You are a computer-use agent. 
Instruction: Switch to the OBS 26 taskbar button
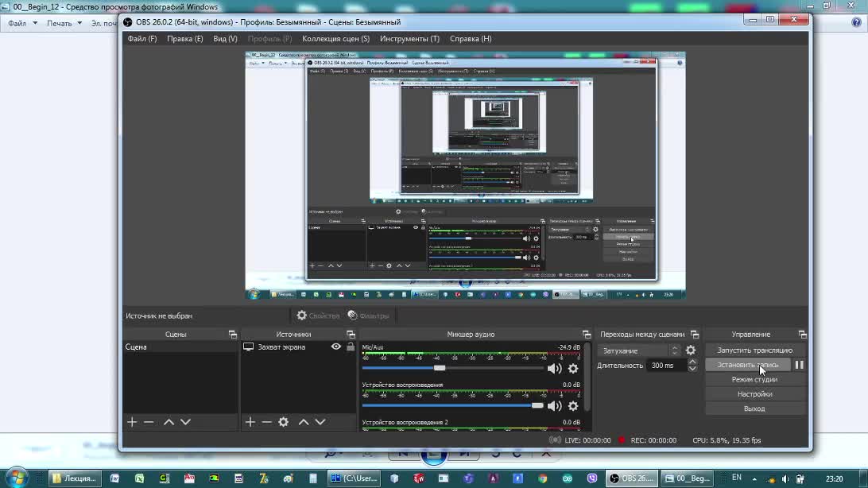point(631,478)
